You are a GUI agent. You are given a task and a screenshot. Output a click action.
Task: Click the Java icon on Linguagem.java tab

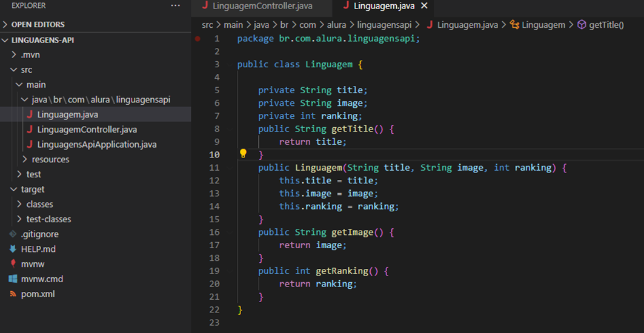click(x=347, y=5)
